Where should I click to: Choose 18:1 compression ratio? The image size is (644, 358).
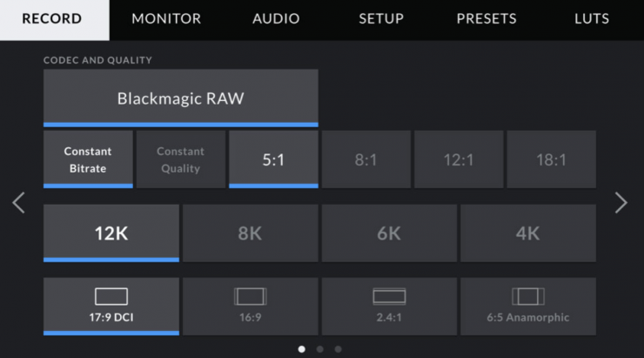(x=551, y=159)
